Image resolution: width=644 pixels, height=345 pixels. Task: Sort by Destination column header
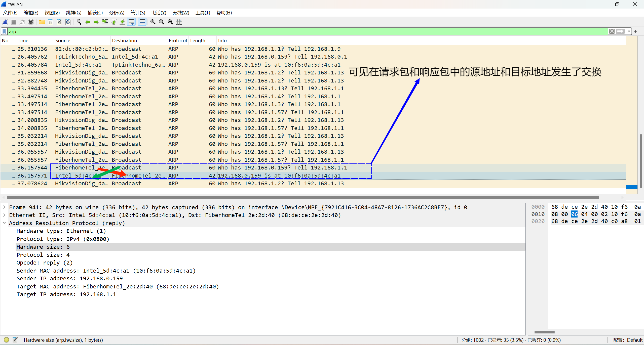(139, 40)
